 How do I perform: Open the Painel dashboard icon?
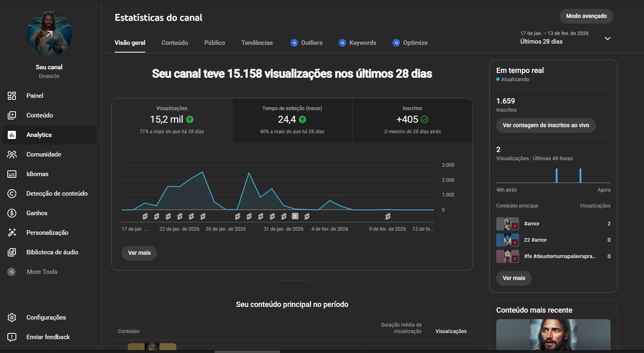pos(12,96)
